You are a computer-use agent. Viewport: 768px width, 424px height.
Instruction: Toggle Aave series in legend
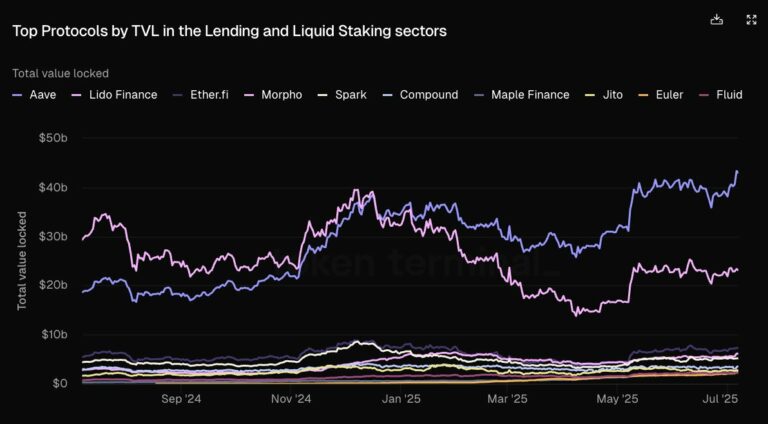tap(34, 94)
